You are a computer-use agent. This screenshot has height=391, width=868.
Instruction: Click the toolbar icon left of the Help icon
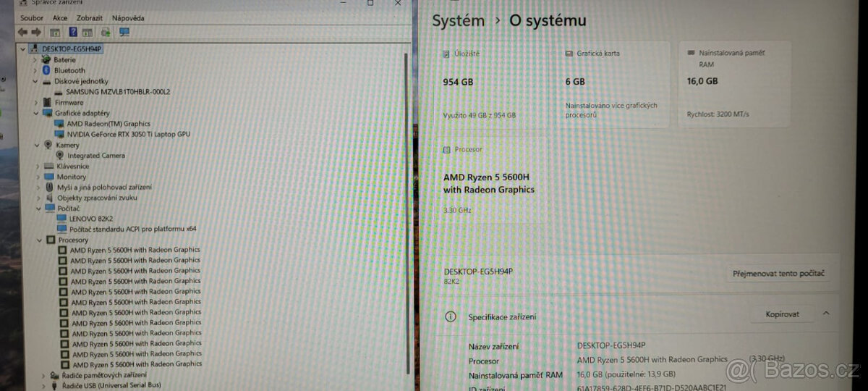54,32
